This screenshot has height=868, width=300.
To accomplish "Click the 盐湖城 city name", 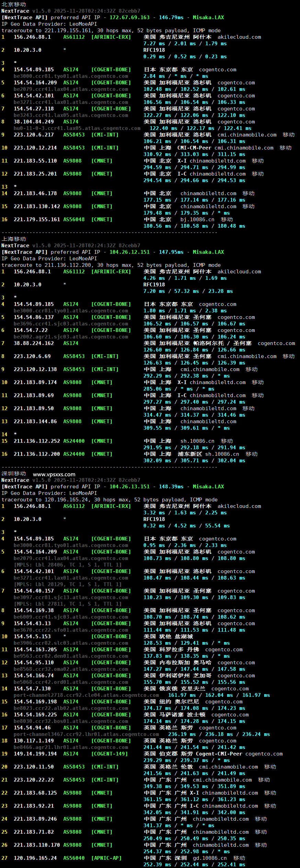I will [184, 637].
